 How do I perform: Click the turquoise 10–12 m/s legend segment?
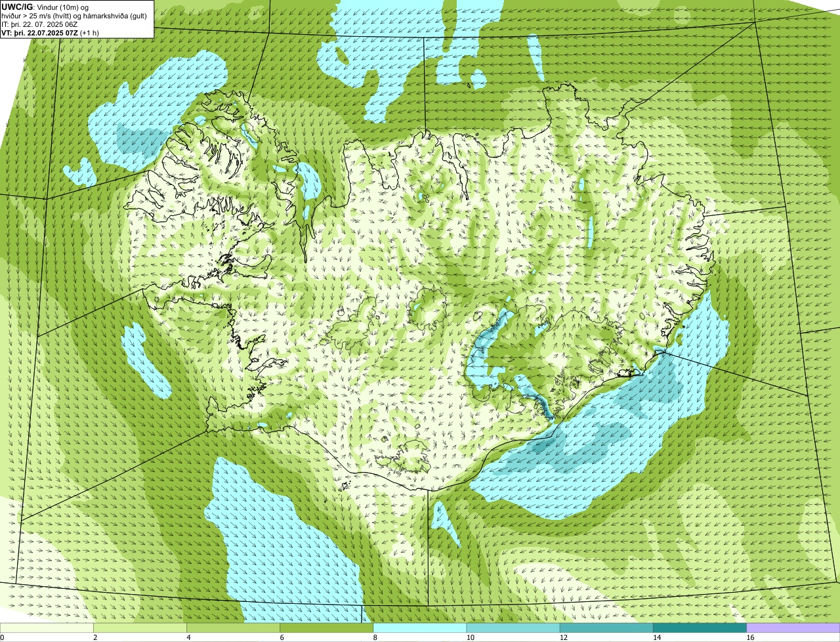coord(513,628)
